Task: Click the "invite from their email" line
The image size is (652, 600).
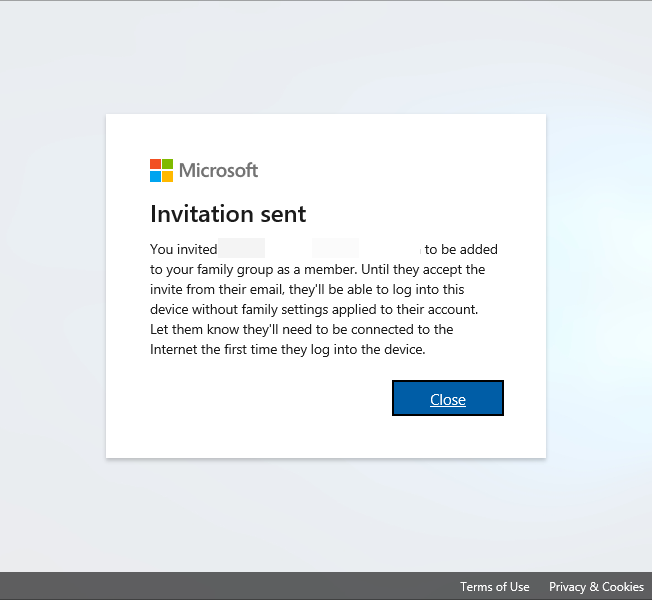Action: 307,289
